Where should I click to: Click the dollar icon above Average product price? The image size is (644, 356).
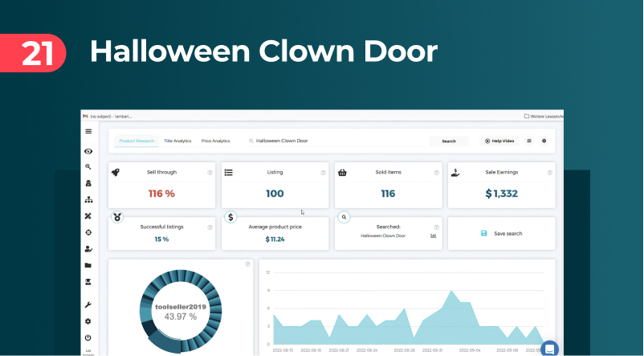point(230,217)
